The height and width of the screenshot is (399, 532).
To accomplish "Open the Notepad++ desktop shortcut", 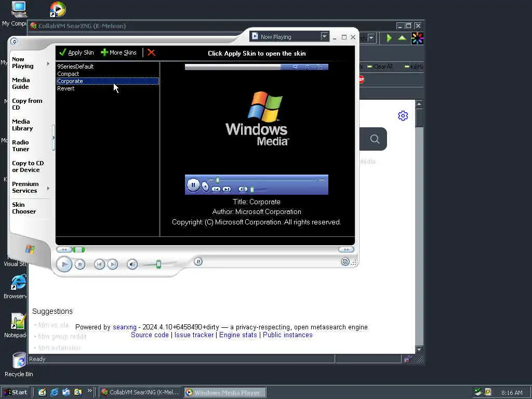I will 16,325.
